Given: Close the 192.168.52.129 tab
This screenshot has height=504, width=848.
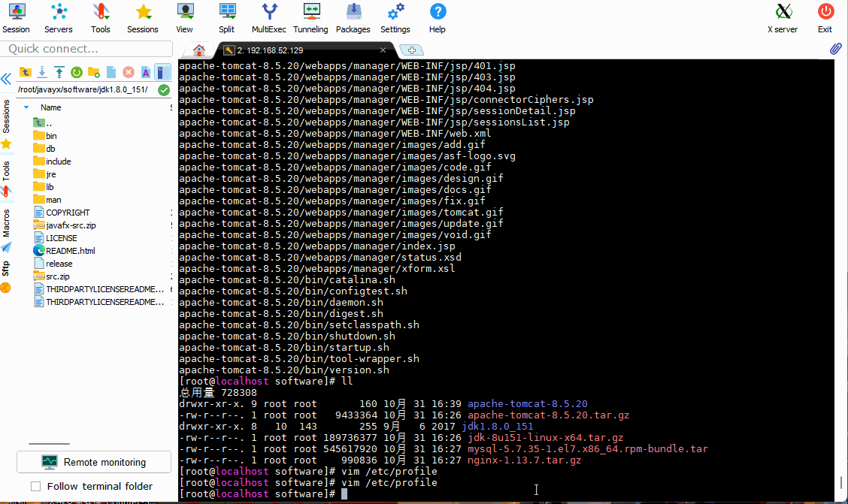Looking at the screenshot, I should pyautogui.click(x=383, y=50).
